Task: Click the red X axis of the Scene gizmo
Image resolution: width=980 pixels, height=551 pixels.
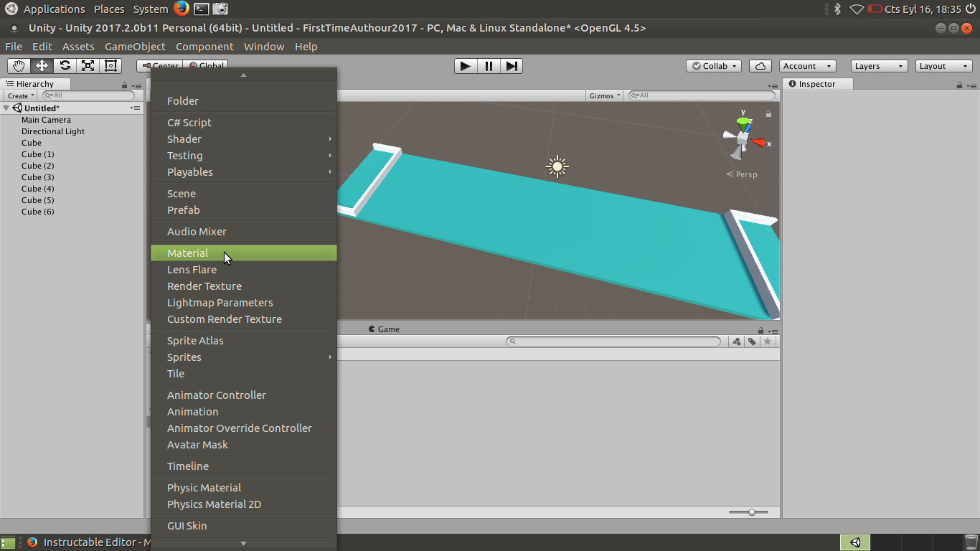Action: [759, 143]
